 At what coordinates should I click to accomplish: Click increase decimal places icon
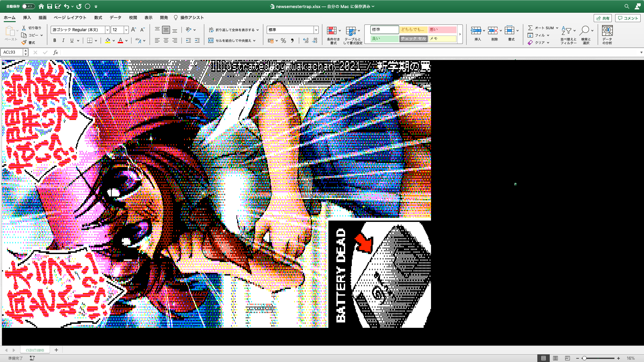[x=306, y=41]
